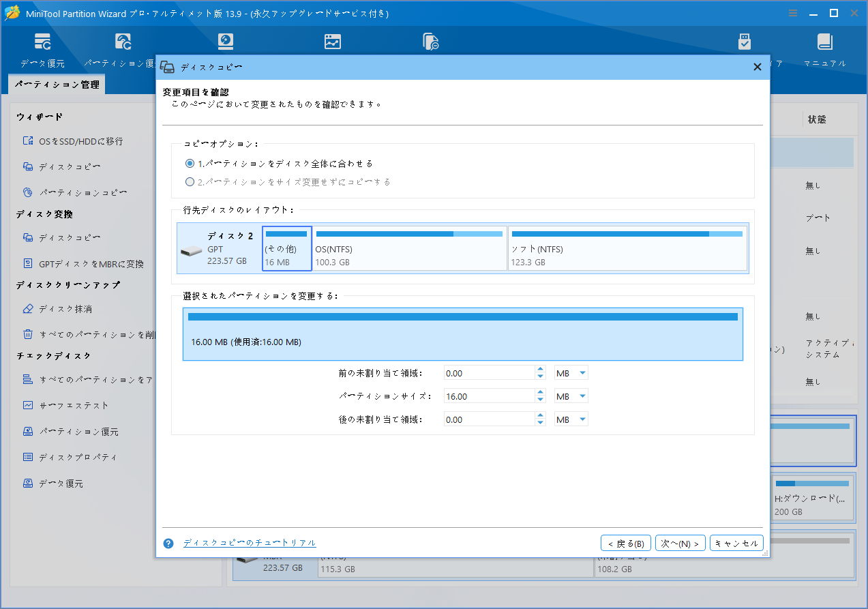868x609 pixels.
Task: Select the (その他) 16 MB partition block
Action: pos(287,248)
